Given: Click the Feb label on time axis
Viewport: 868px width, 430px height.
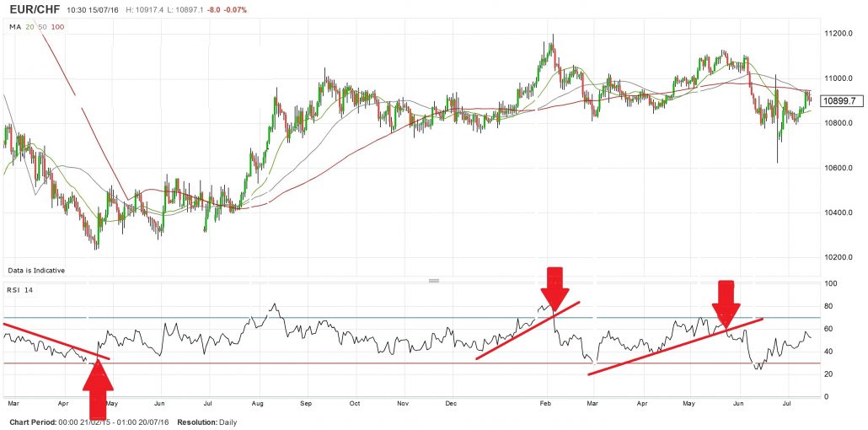Looking at the screenshot, I should (x=548, y=403).
